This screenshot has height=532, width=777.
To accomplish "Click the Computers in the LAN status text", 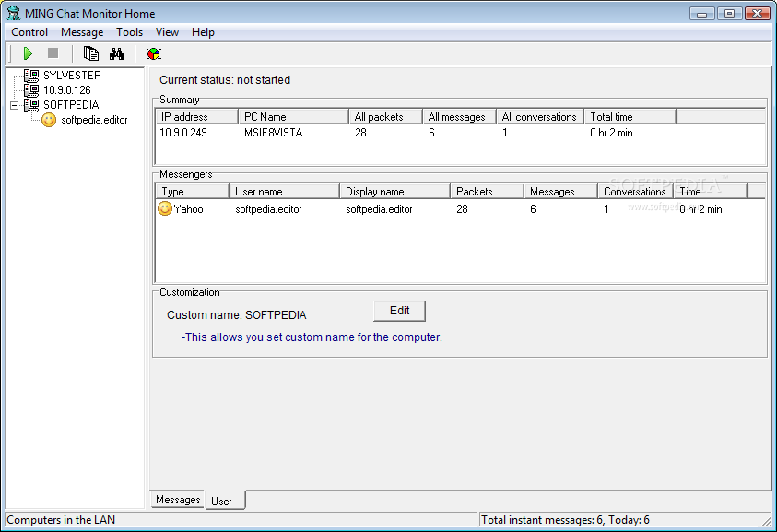I will [61, 520].
